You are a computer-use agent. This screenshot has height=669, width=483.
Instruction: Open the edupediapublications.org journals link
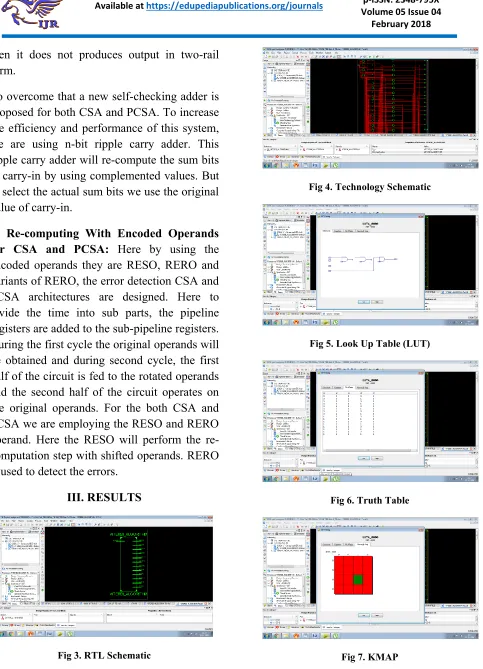pyautogui.click(x=234, y=6)
